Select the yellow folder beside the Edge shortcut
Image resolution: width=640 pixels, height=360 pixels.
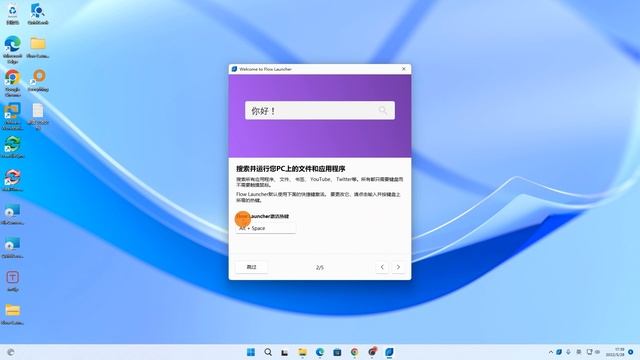38,47
